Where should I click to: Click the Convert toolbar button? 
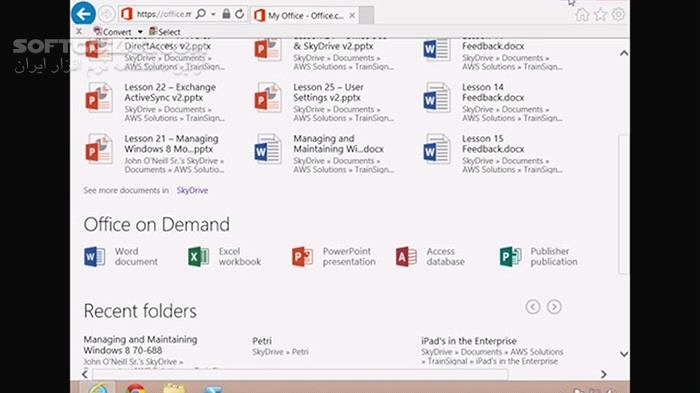click(112, 32)
